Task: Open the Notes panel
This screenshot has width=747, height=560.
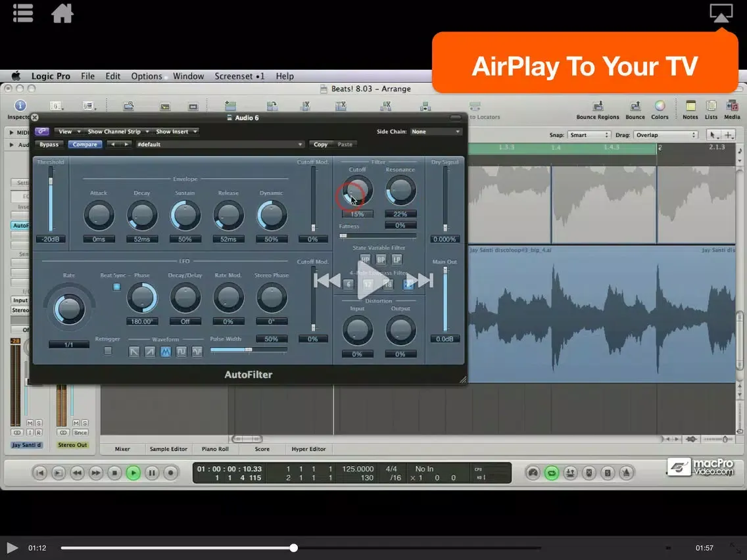Action: click(x=690, y=107)
